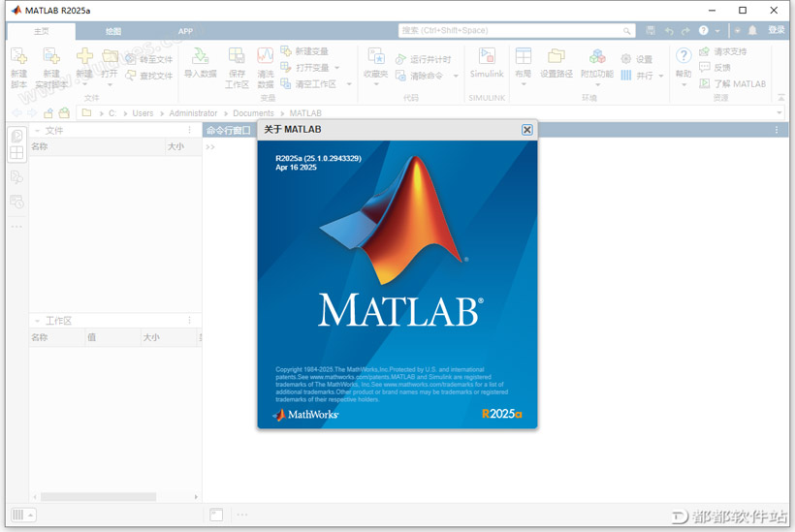Open the help dropdown arrow in title toolbar

pyautogui.click(x=717, y=31)
